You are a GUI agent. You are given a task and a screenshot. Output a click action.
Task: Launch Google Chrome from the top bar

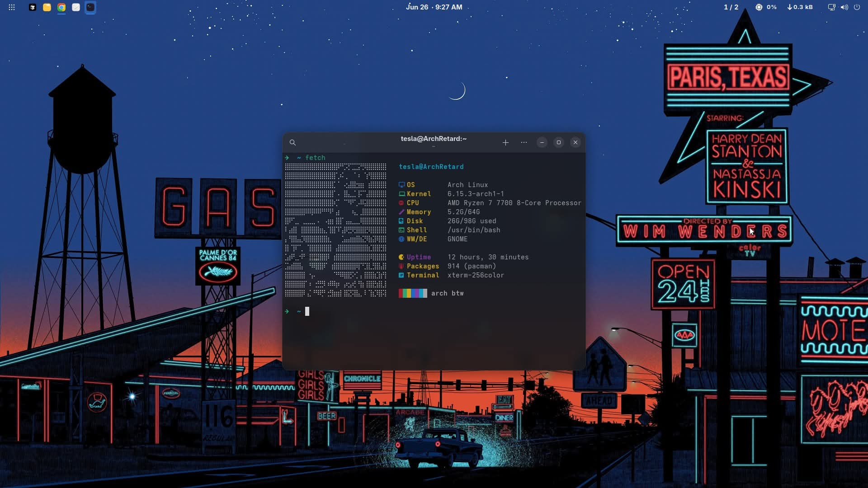tap(61, 7)
